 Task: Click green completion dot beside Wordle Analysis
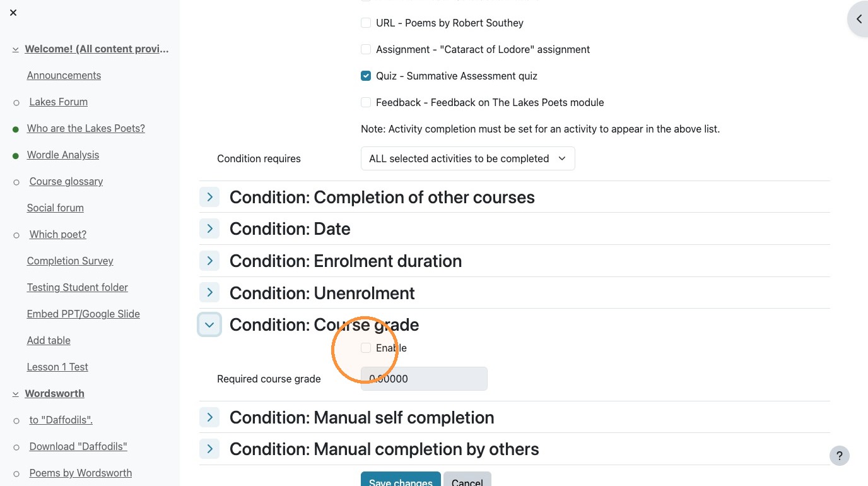(x=16, y=155)
